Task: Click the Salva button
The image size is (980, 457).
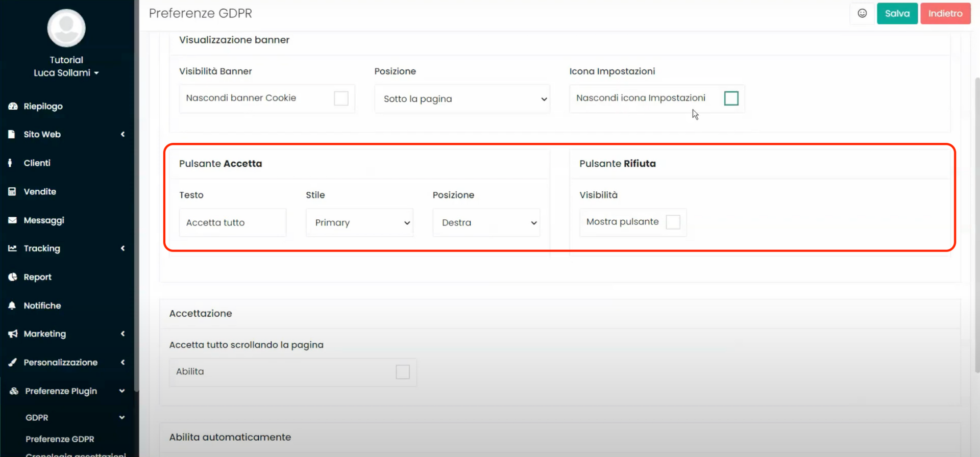Action: tap(897, 13)
